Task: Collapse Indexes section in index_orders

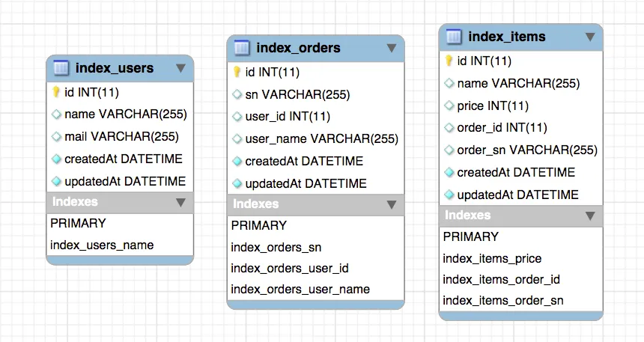Action: coord(392,204)
